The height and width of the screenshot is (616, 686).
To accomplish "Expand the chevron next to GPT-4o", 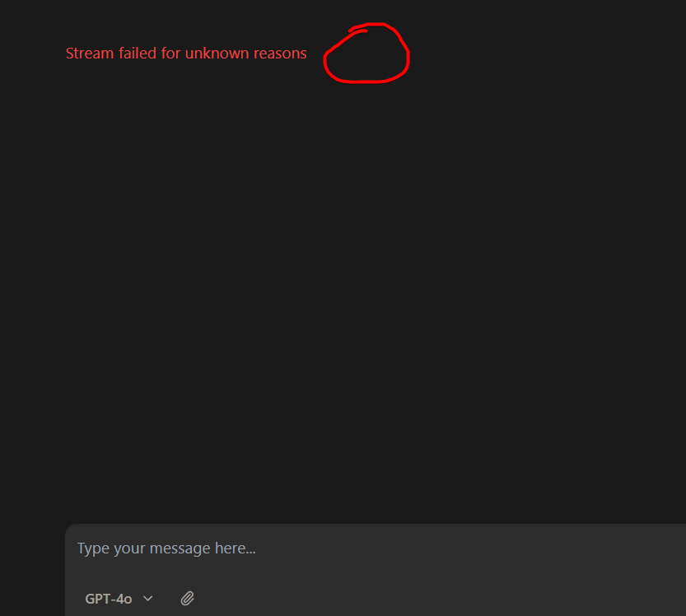I will pyautogui.click(x=148, y=598).
